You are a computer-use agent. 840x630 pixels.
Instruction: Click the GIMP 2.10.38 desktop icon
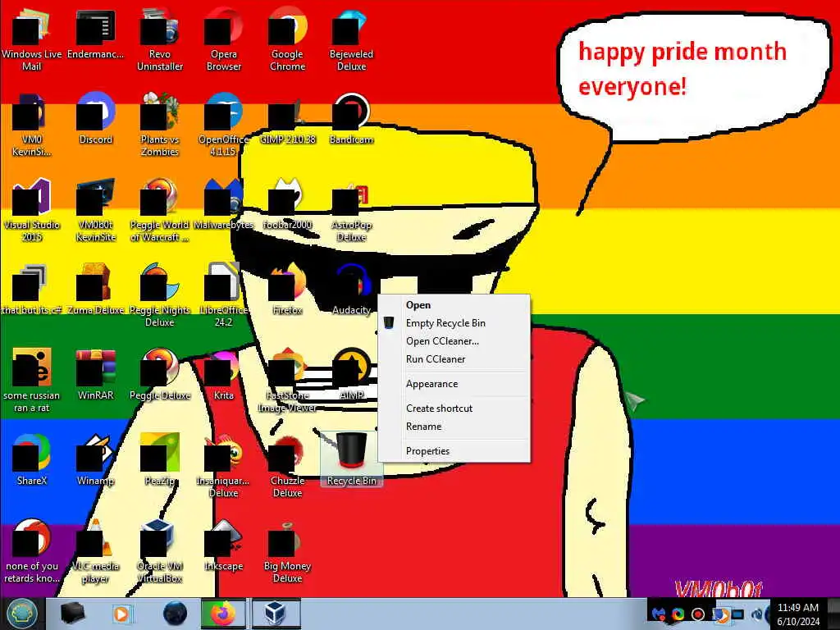[288, 118]
